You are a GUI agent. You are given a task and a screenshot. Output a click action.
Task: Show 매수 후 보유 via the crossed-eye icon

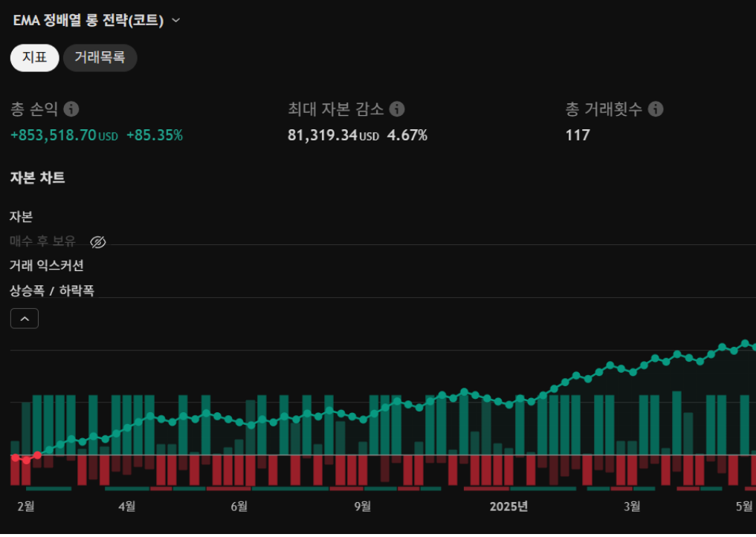point(98,241)
